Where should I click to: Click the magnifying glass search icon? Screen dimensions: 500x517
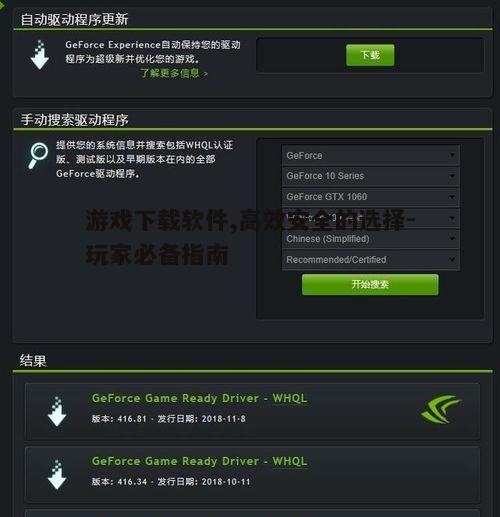tap(38, 155)
